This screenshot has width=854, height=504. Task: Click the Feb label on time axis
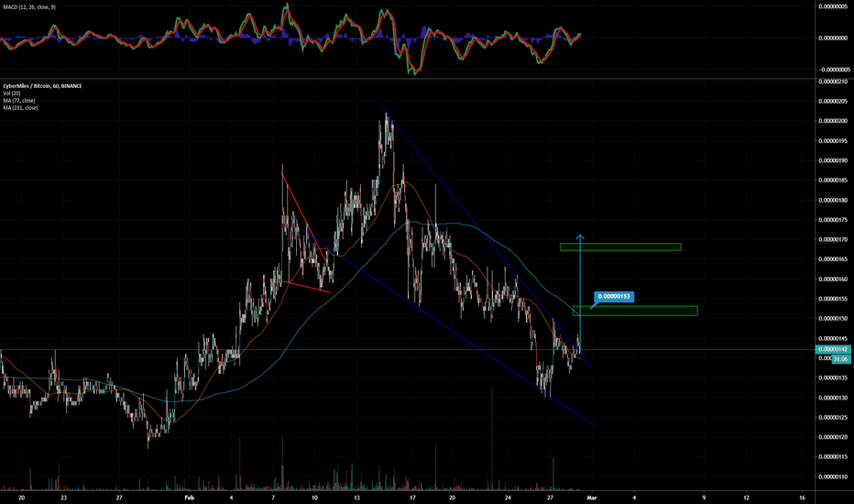189,498
